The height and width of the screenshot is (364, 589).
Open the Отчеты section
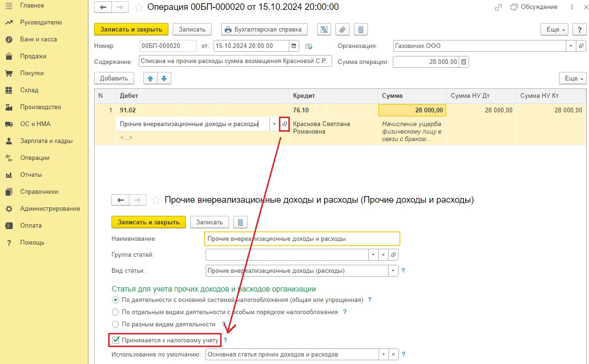[31, 174]
